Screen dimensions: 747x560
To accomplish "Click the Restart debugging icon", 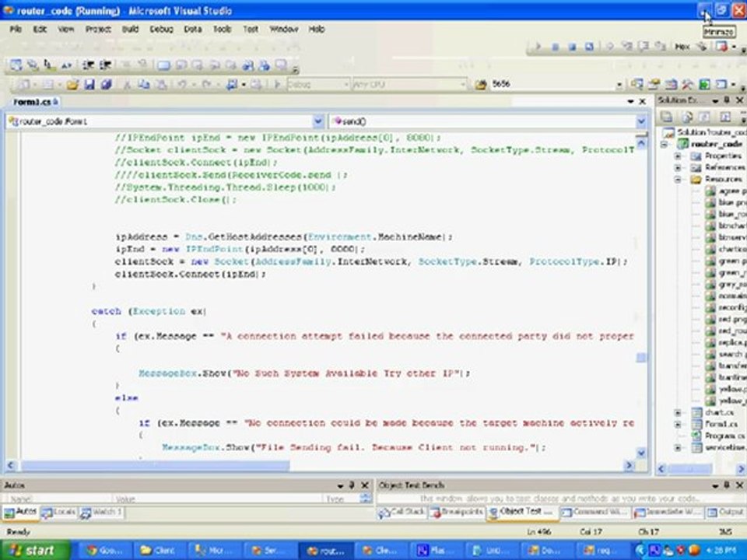I will tap(589, 47).
